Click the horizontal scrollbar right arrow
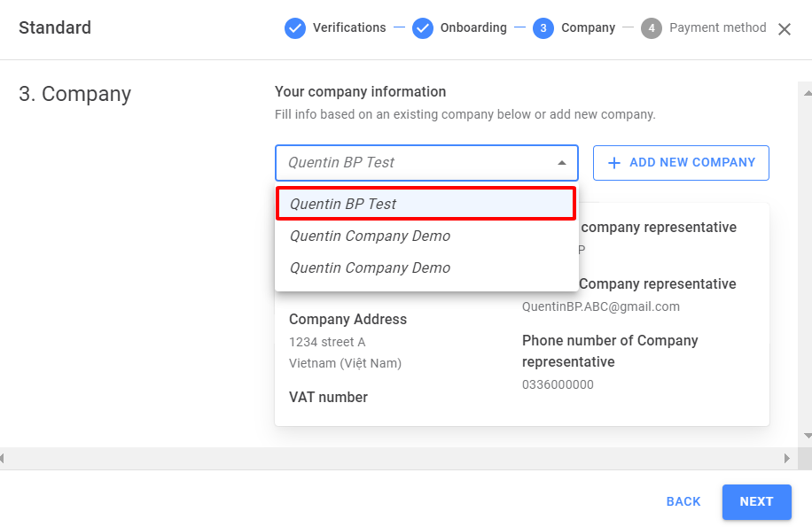812x527 pixels. [x=787, y=458]
